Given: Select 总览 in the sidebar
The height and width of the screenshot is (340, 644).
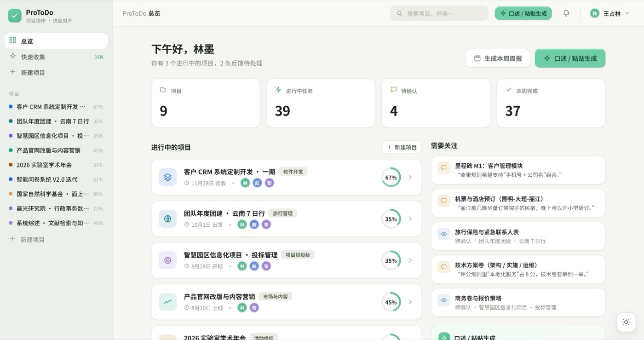Looking at the screenshot, I should pos(56,41).
